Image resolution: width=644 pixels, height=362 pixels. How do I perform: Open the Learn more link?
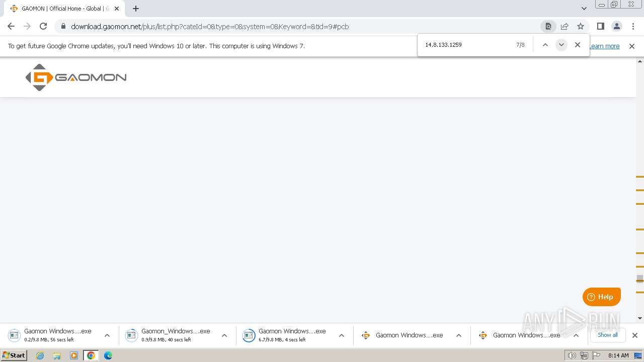[605, 46]
